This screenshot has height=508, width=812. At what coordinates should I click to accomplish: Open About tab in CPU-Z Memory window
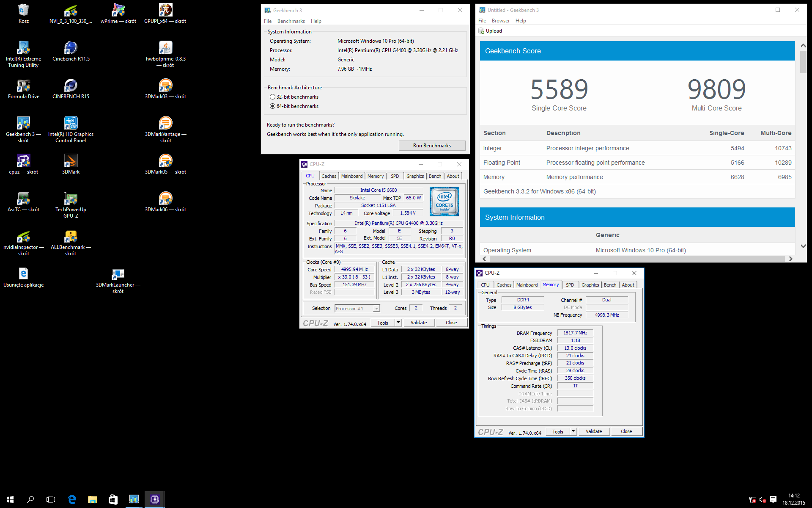[628, 285]
